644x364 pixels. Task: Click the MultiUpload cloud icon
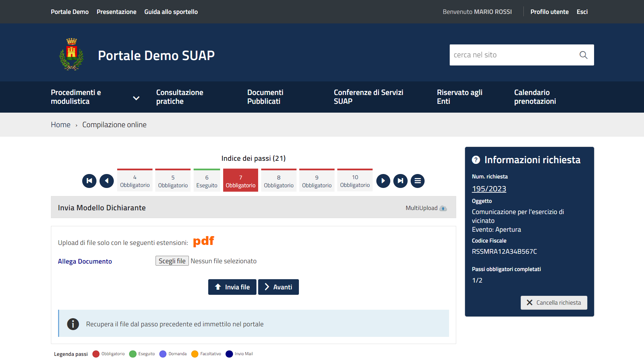pos(443,208)
